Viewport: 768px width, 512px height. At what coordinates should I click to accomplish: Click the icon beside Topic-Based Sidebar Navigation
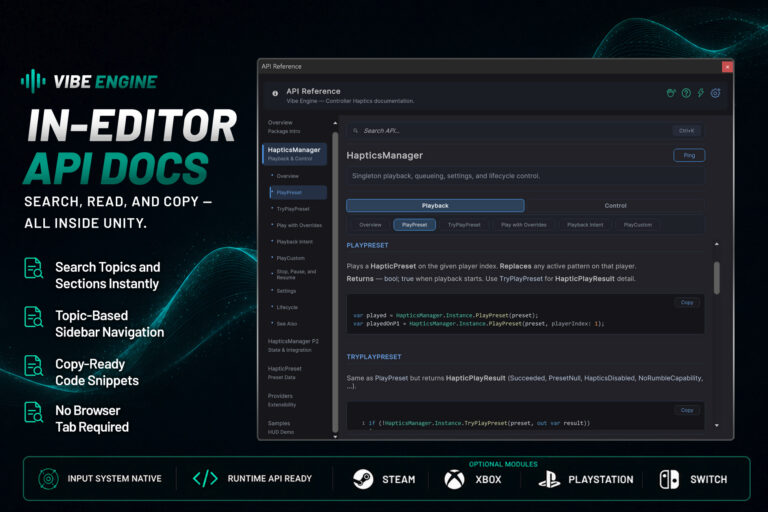[33, 317]
